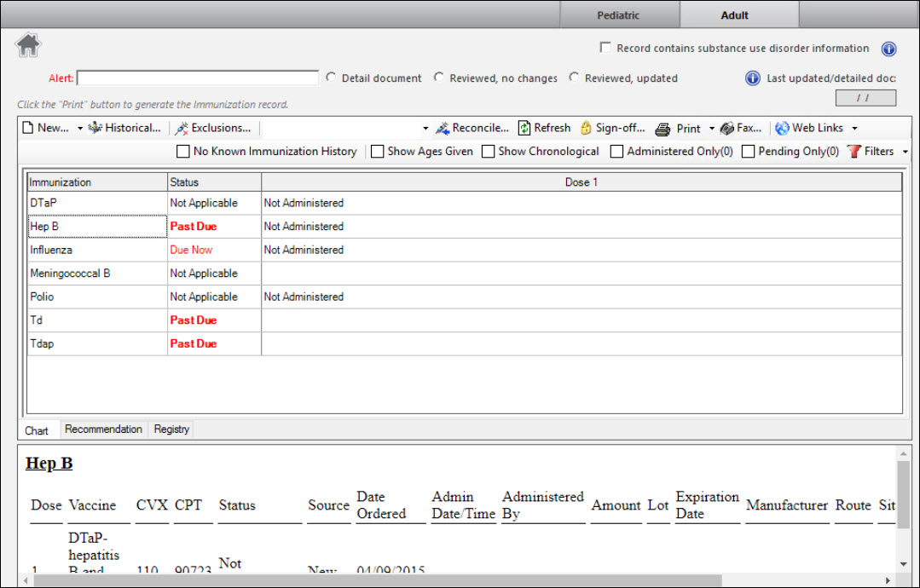Click the Date Ordered column heading in details

(381, 505)
